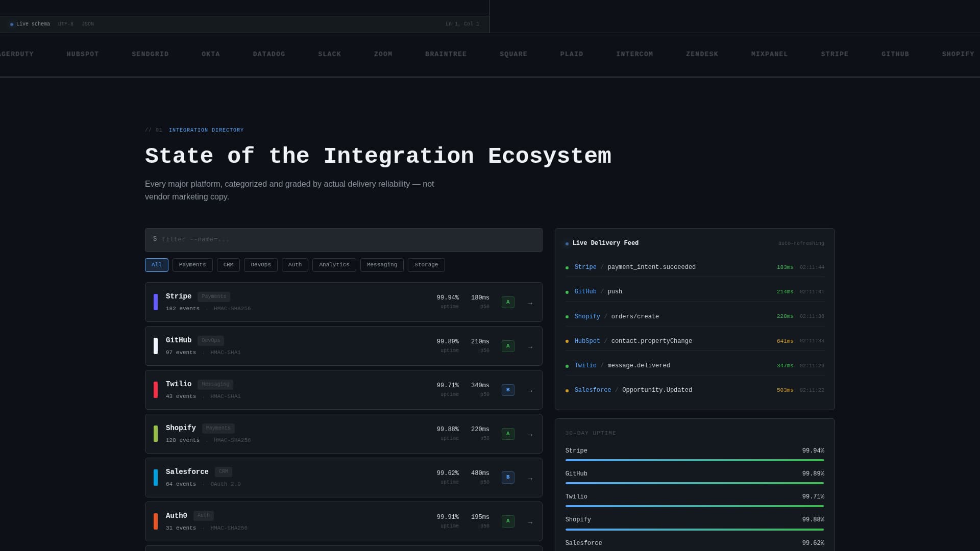Toggle the Storage filter chip
The width and height of the screenshot is (980, 551).
[426, 265]
